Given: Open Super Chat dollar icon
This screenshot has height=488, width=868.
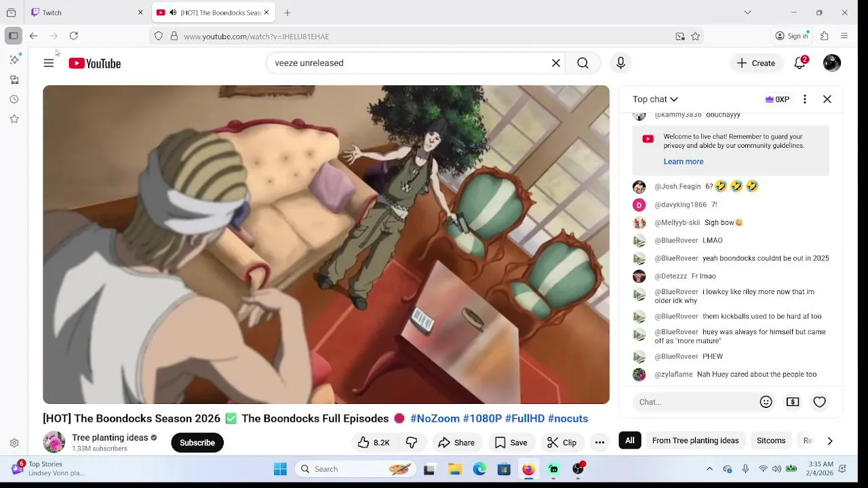Looking at the screenshot, I should (793, 402).
